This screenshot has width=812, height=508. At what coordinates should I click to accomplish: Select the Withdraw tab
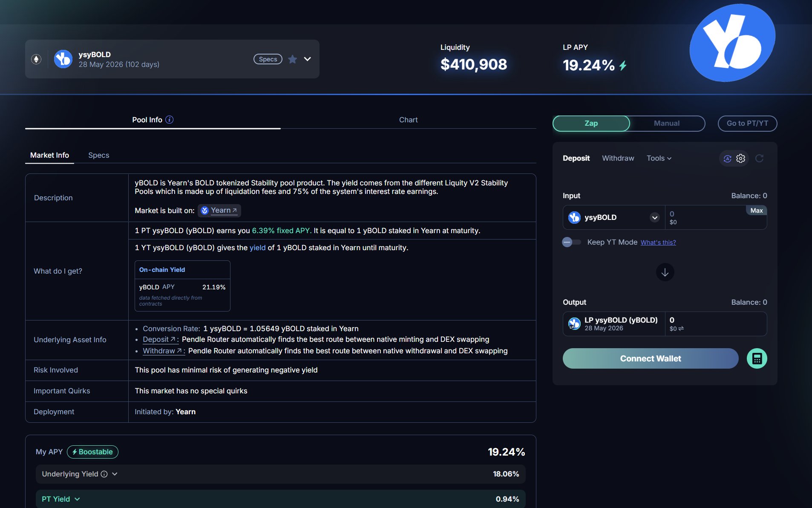[618, 158]
